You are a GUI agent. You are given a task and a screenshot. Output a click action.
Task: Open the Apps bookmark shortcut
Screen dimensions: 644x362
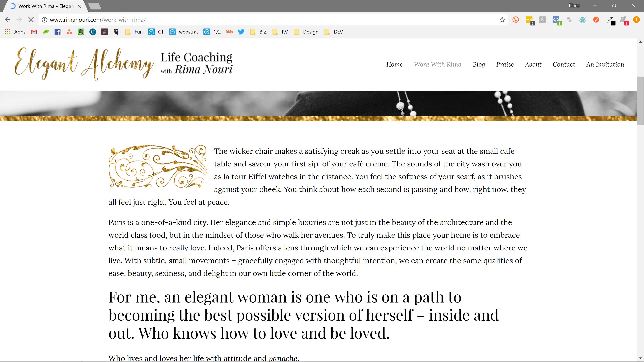pos(15,32)
